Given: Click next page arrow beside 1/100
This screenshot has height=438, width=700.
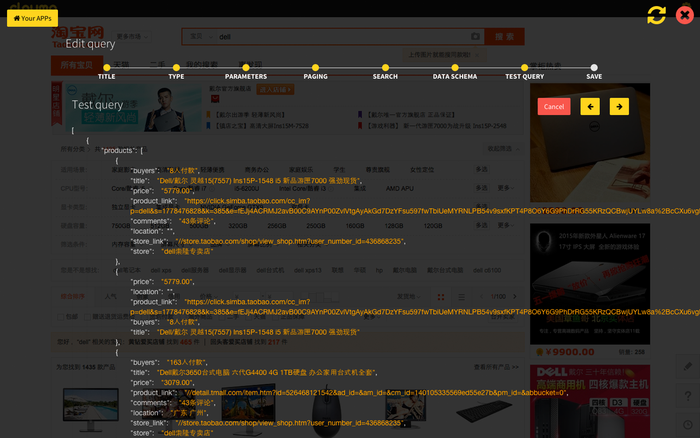Looking at the screenshot, I should 515,296.
